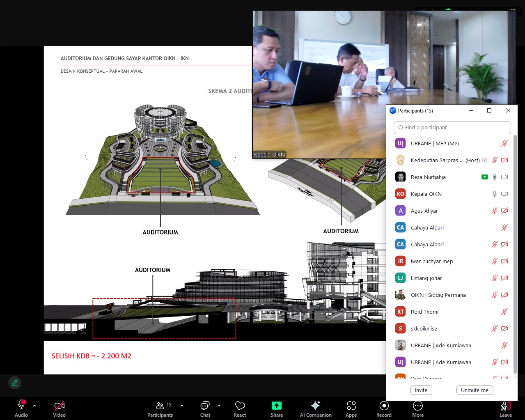Select Reza Nurtjahja in participants list
The height and width of the screenshot is (420, 525).
(x=428, y=177)
